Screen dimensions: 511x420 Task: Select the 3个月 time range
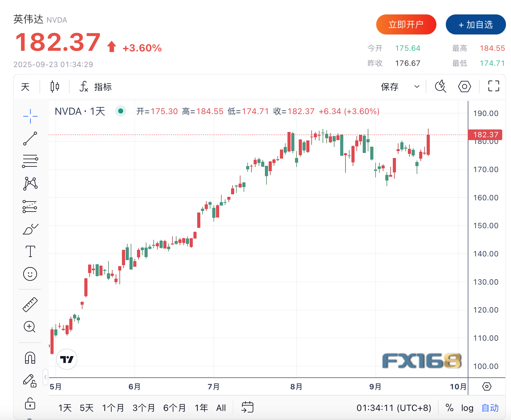tap(144, 408)
